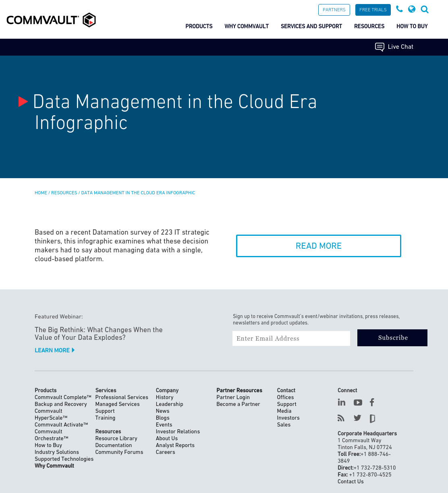The width and height of the screenshot is (448, 493).
Task: Open the Live Chat text link
Action: (400, 47)
